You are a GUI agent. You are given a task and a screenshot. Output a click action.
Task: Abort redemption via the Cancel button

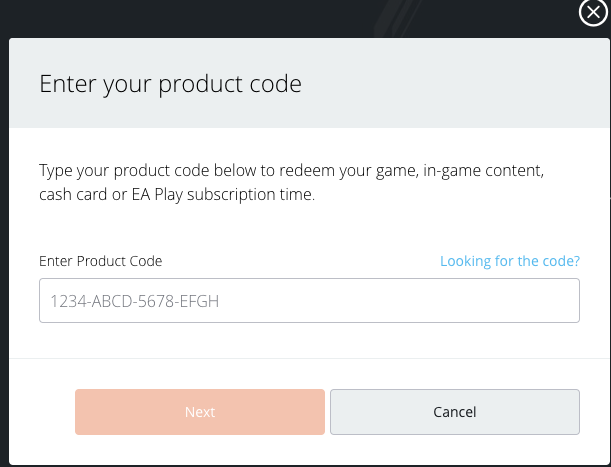[455, 412]
